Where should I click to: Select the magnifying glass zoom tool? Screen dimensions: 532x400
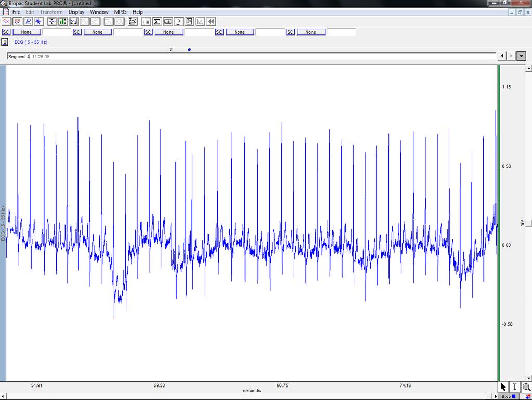[526, 387]
